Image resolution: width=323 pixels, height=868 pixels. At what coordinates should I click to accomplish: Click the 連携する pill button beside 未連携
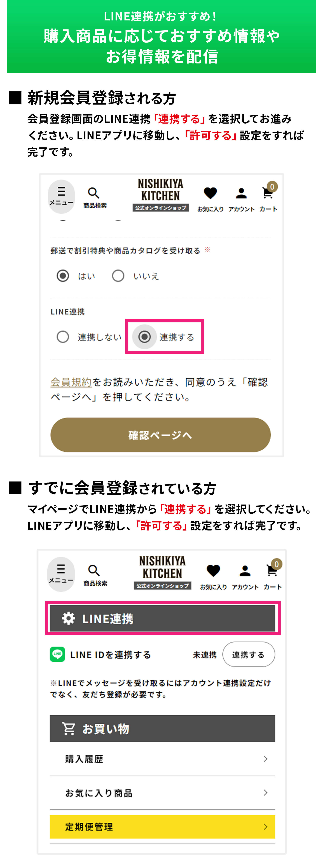249,654
